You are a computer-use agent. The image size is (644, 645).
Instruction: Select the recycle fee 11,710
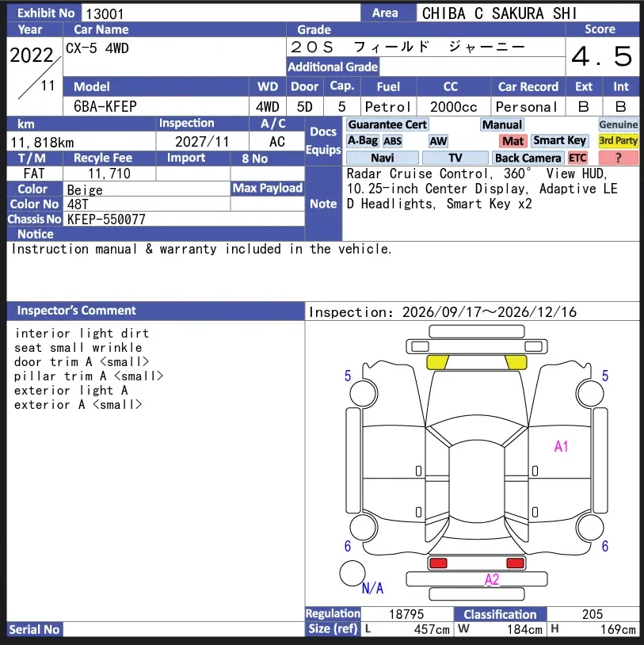109,174
